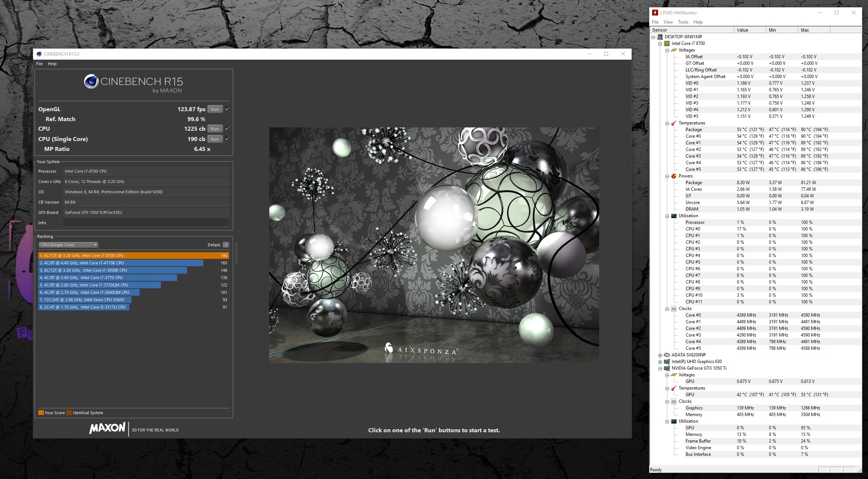
Task: Click the CPU Clocks category icon
Action: coord(674,309)
